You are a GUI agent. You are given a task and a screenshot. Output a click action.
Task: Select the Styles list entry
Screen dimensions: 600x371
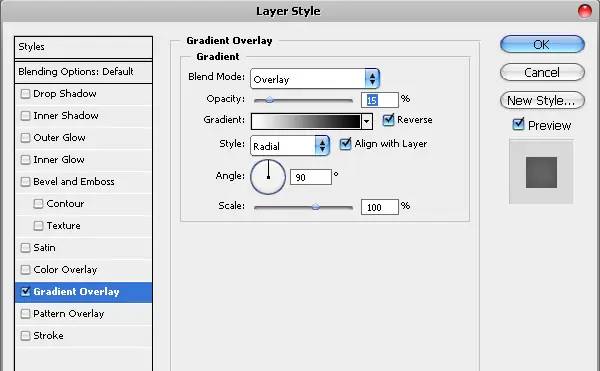click(83, 47)
